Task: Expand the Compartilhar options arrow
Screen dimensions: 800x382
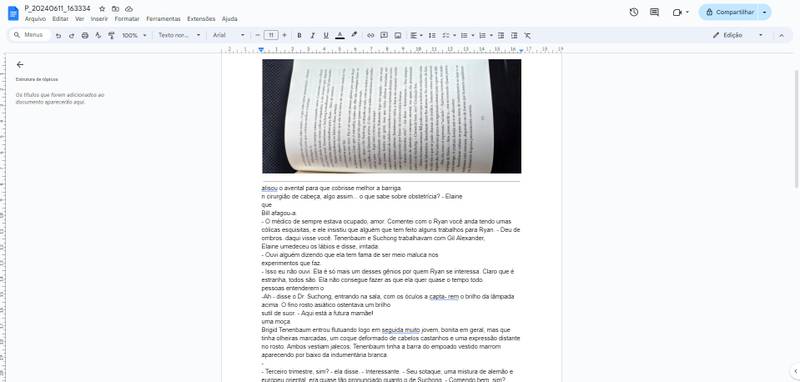Action: click(764, 12)
